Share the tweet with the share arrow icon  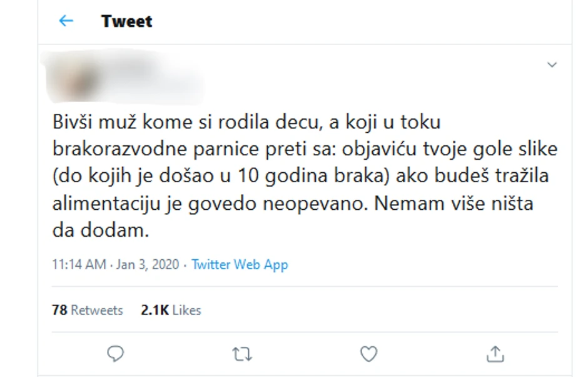tap(494, 354)
